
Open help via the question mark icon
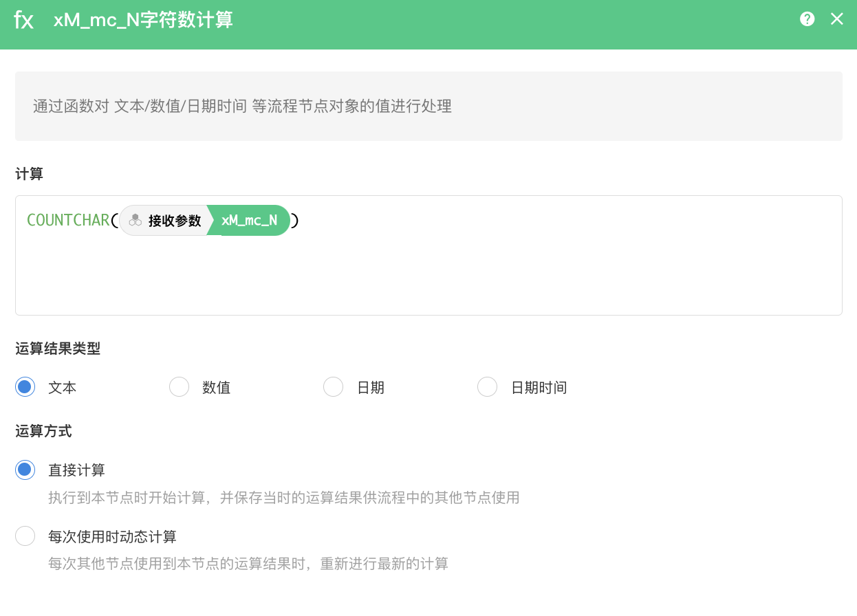point(807,19)
